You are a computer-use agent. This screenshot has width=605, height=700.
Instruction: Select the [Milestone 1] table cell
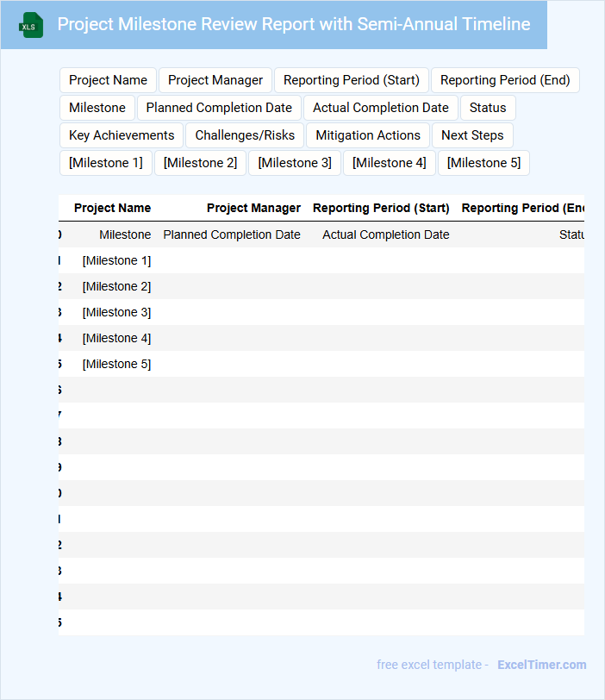[116, 260]
